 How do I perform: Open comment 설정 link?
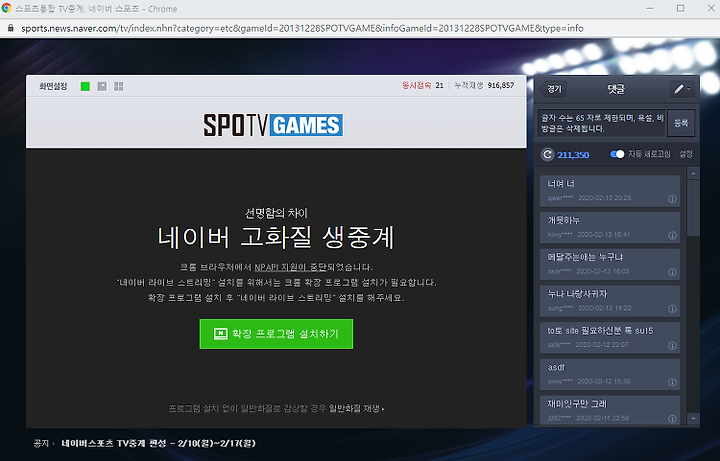coord(686,154)
